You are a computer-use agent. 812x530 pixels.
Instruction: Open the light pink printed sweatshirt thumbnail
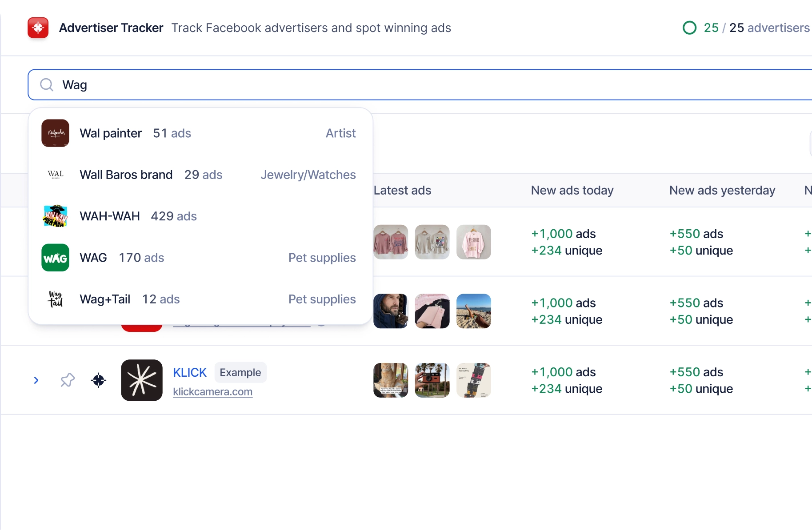pos(474,242)
